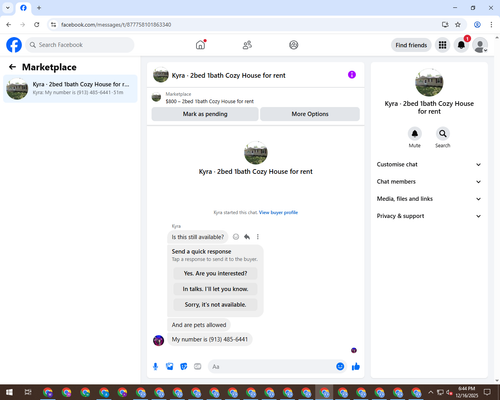Focus the Search Facebook field
The height and width of the screenshot is (400, 500).
pyautogui.click(x=80, y=45)
